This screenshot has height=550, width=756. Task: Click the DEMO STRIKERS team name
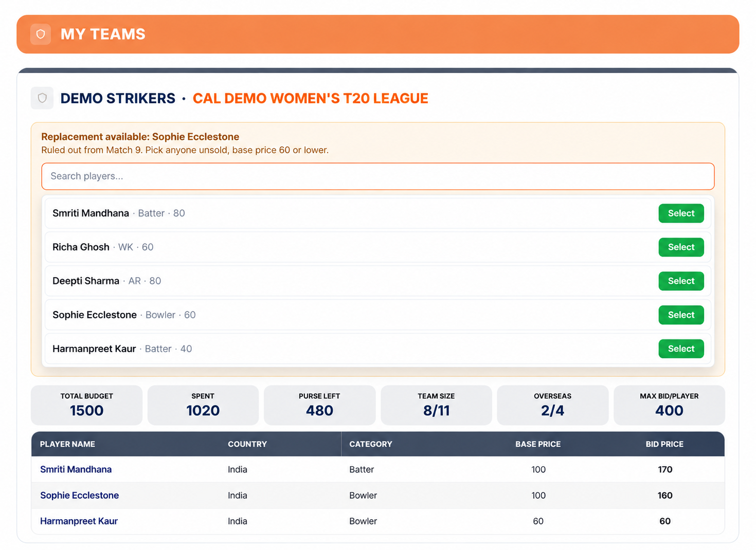(118, 98)
